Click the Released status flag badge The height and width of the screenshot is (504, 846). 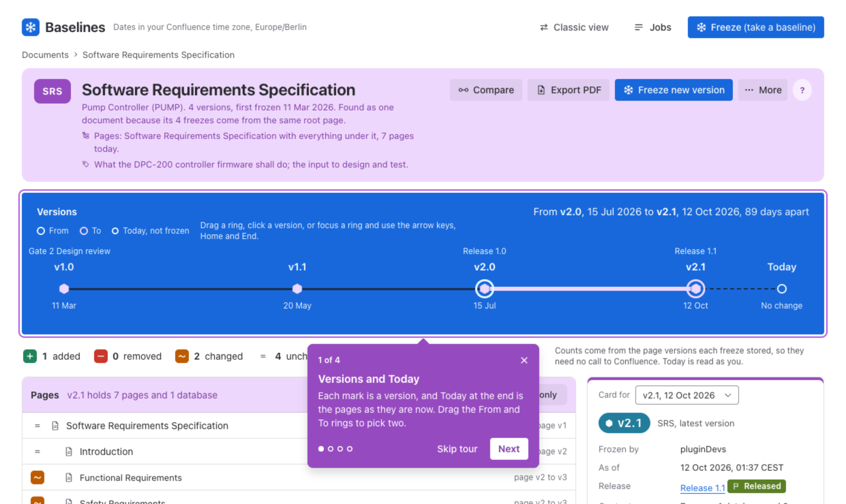757,486
